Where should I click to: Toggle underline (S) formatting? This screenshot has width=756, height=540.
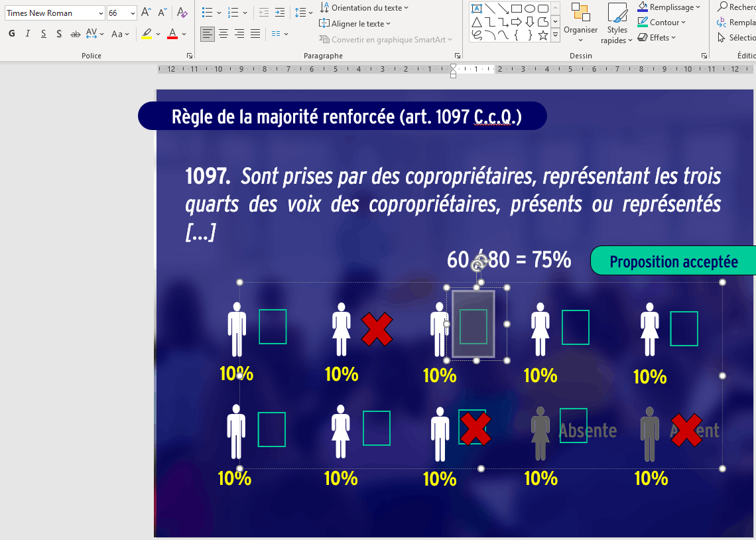click(x=43, y=33)
